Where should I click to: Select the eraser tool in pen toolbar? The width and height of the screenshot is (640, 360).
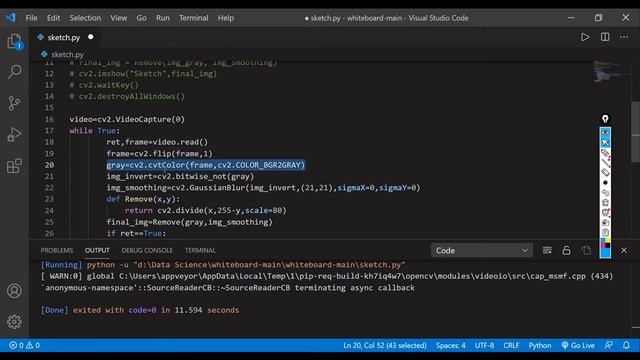coord(605,172)
